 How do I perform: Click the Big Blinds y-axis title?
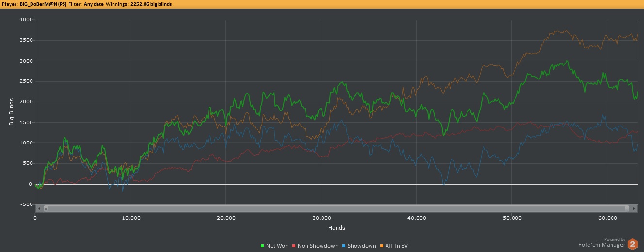[12, 111]
